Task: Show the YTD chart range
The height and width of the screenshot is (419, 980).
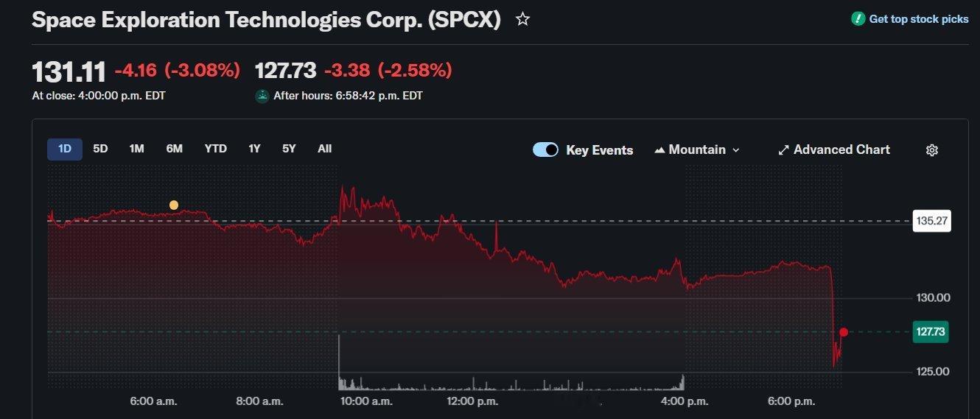Action: point(216,149)
